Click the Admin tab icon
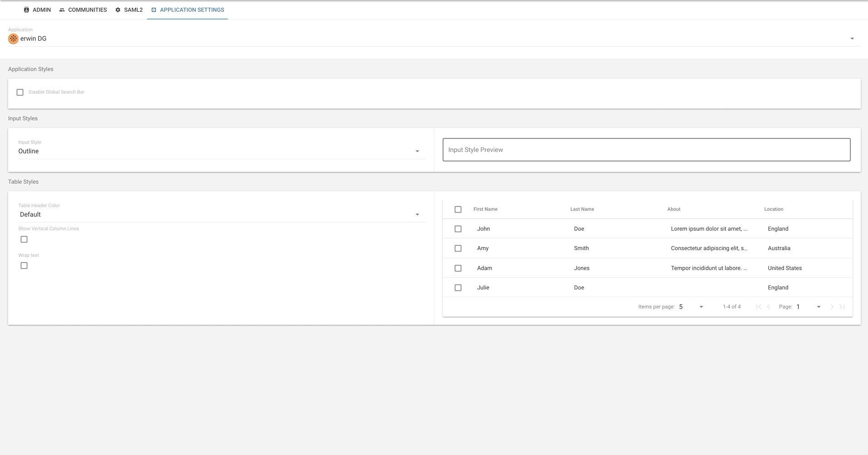Screen dimensions: 868x455 [x=27, y=10]
